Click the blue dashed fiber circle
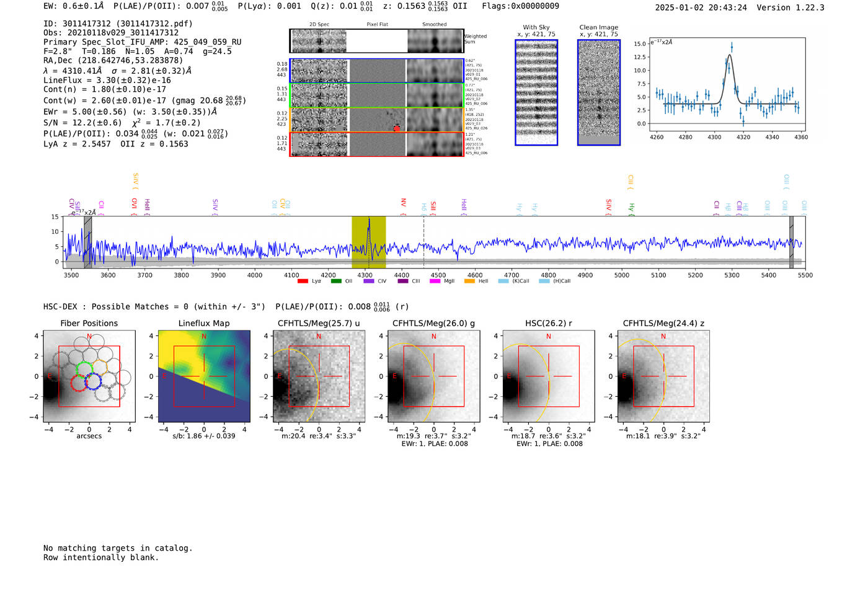Screen dimensions: 868x591 tap(93, 381)
